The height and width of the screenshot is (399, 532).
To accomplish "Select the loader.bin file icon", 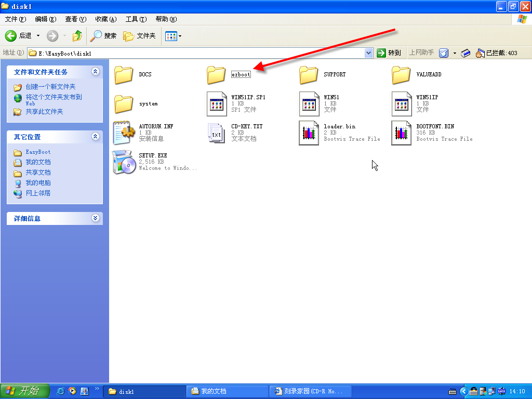I will click(x=309, y=133).
